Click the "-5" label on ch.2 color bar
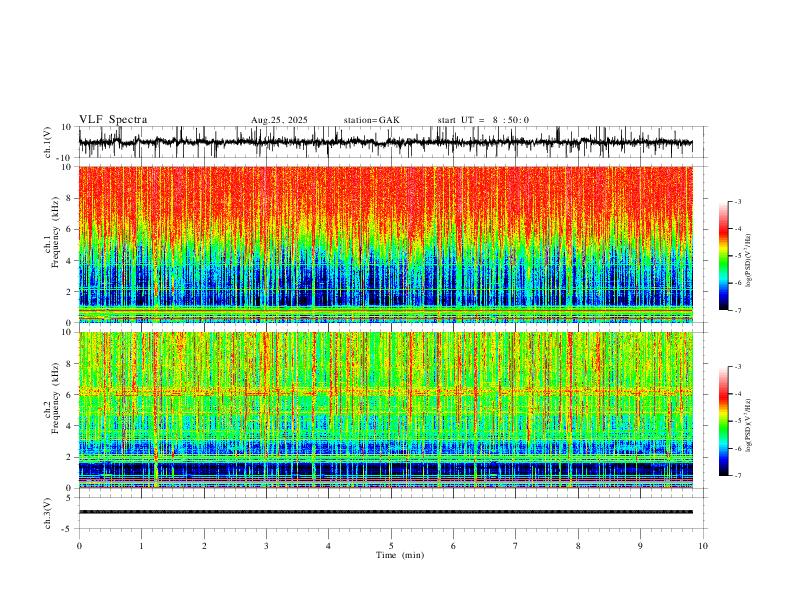 point(738,421)
